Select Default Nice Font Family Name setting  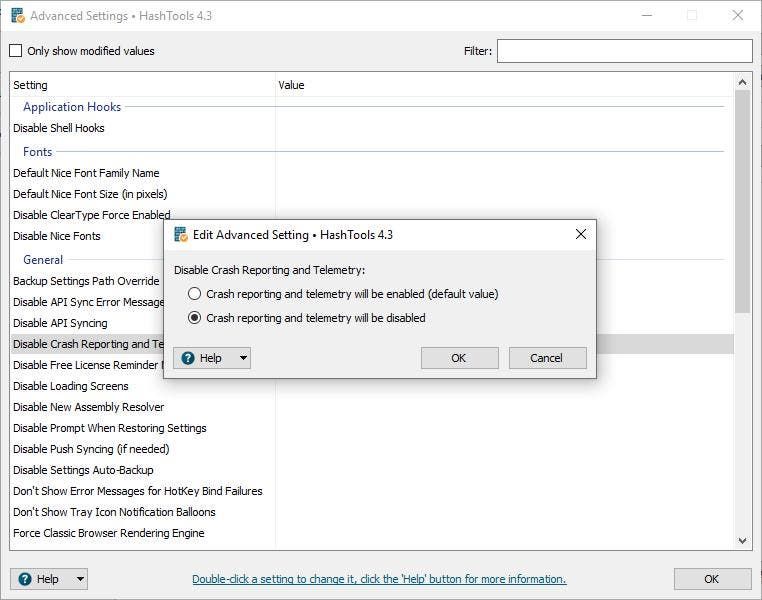click(86, 173)
